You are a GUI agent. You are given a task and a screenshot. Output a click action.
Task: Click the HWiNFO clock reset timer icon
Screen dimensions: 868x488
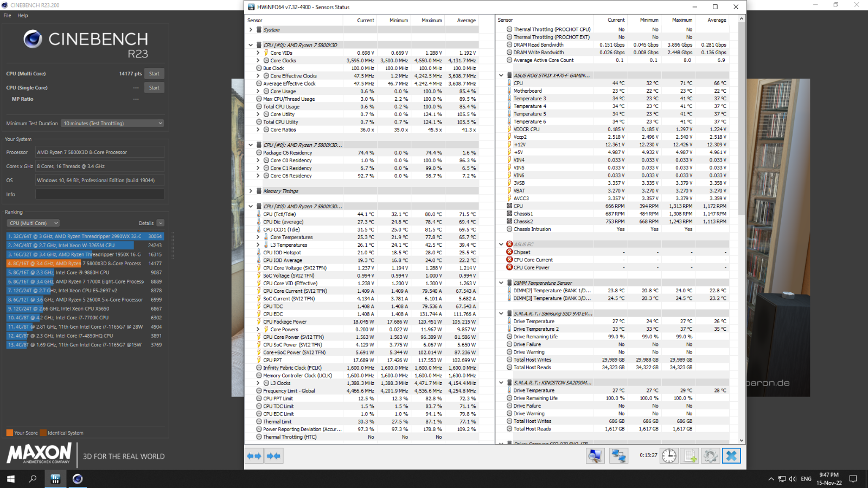[669, 456]
